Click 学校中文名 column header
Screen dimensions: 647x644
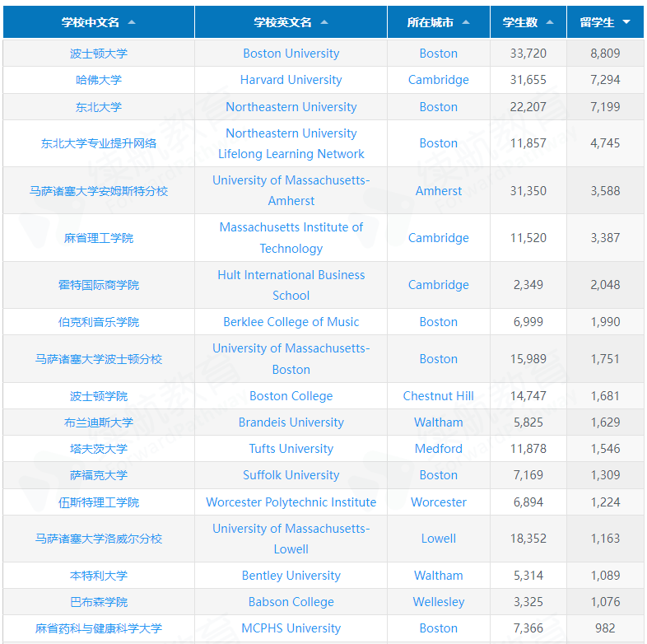99,22
